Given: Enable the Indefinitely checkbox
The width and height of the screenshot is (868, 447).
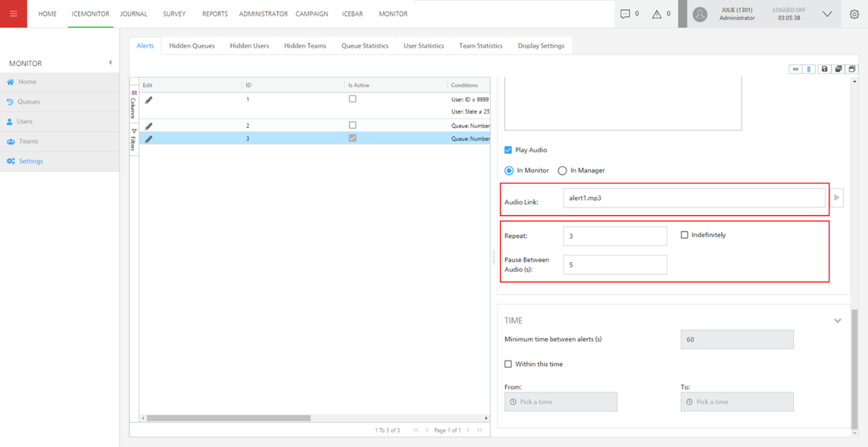Looking at the screenshot, I should [x=684, y=235].
